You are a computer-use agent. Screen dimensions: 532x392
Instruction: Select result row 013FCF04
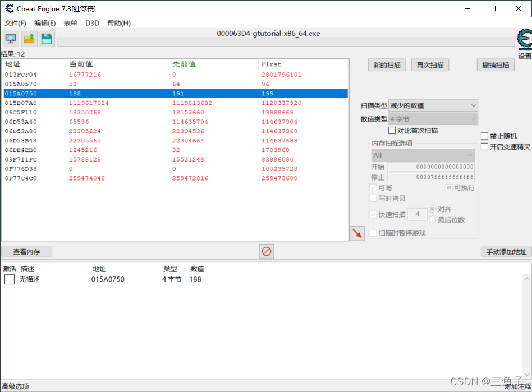176,75
